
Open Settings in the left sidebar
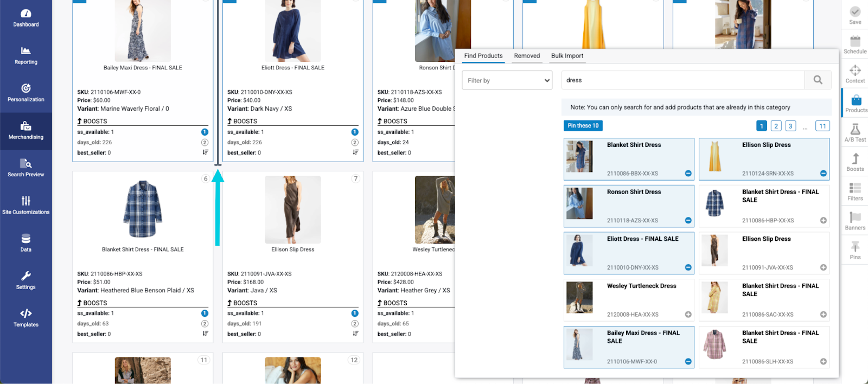26,280
